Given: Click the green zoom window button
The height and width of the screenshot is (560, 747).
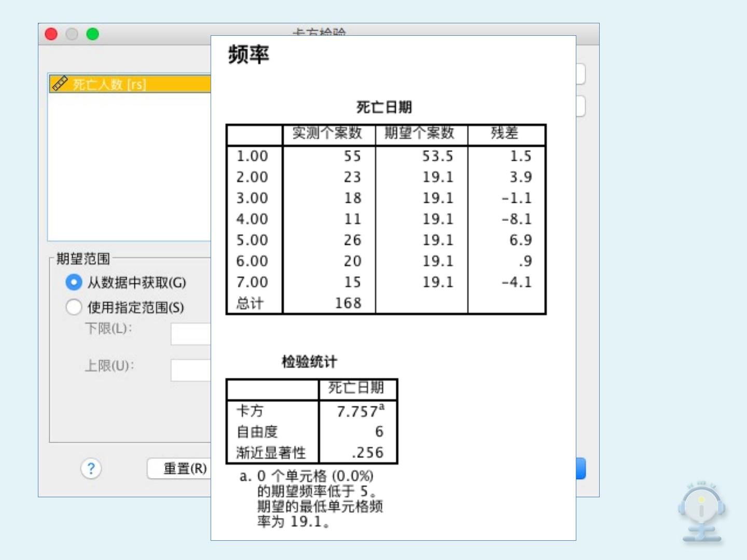Looking at the screenshot, I should [x=93, y=34].
